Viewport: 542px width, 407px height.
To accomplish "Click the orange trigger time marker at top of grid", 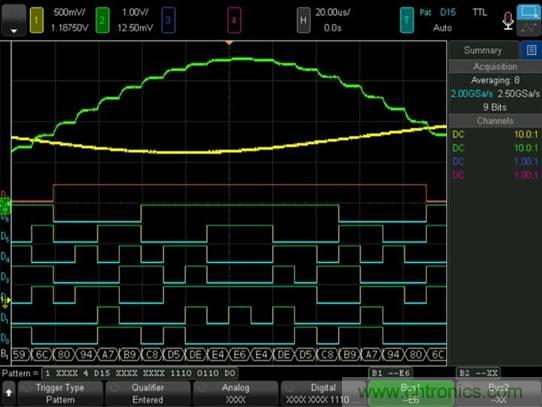I will point(229,43).
